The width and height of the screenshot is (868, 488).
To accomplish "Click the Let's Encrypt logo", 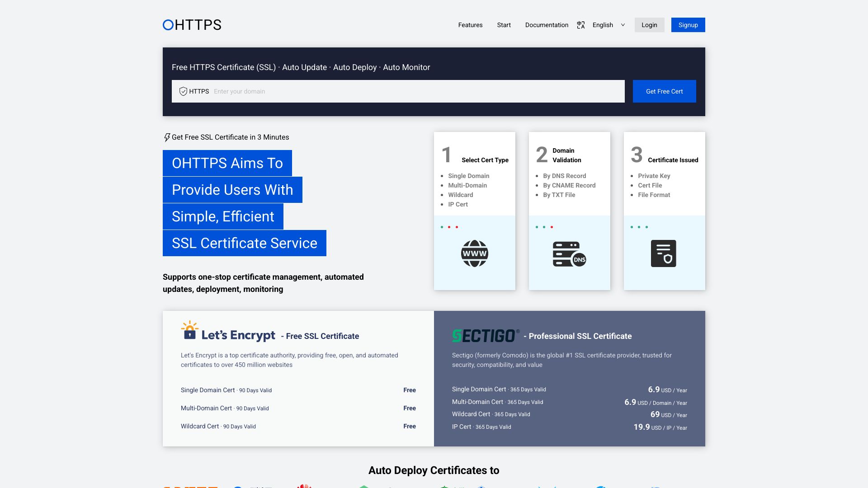I will pyautogui.click(x=228, y=331).
